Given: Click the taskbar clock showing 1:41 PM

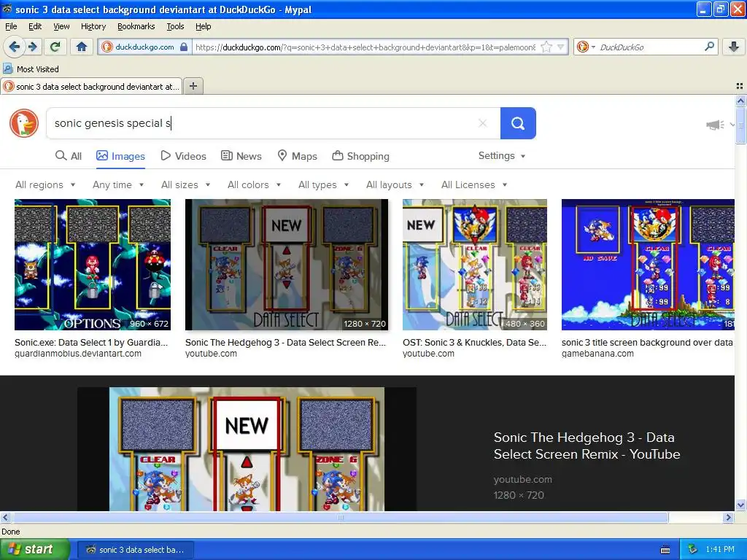Looking at the screenshot, I should point(720,550).
